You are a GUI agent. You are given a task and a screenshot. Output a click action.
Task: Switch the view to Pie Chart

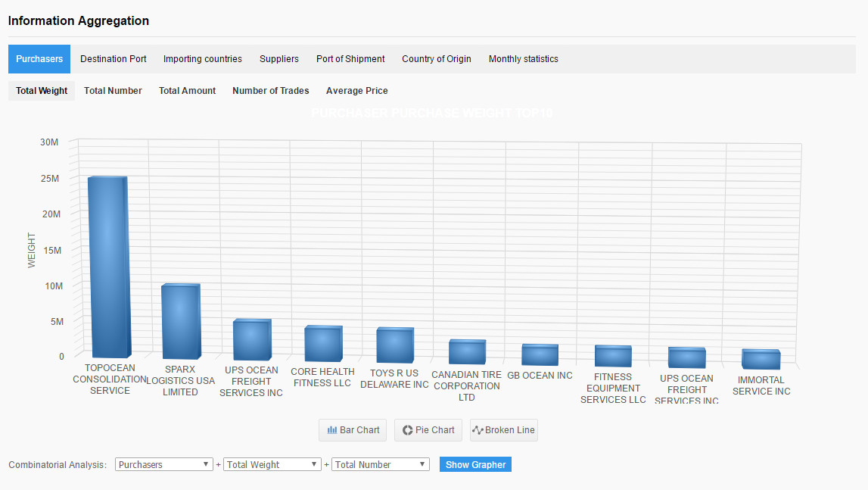(428, 430)
